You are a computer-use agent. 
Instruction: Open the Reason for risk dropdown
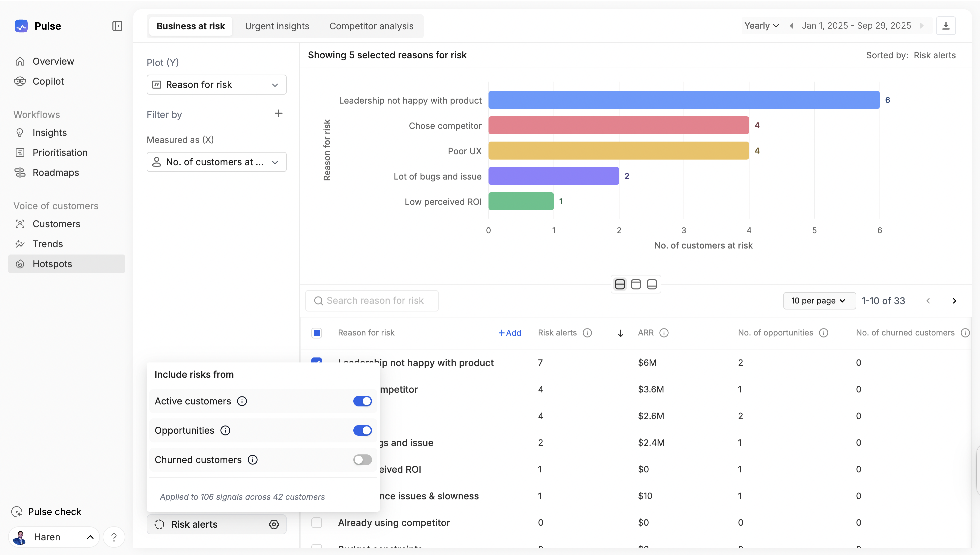pyautogui.click(x=216, y=85)
